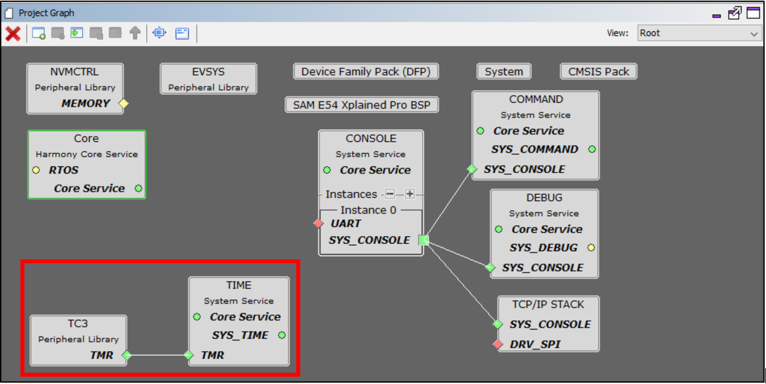Minimize the Project Graph panel
Screen dimensions: 766x384
click(x=717, y=16)
